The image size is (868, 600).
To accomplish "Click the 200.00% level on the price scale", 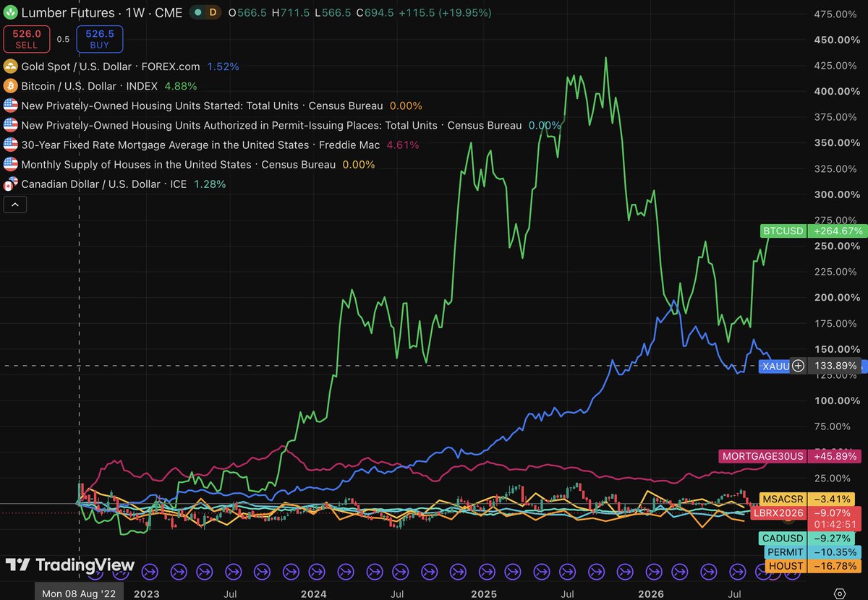I will [x=835, y=297].
